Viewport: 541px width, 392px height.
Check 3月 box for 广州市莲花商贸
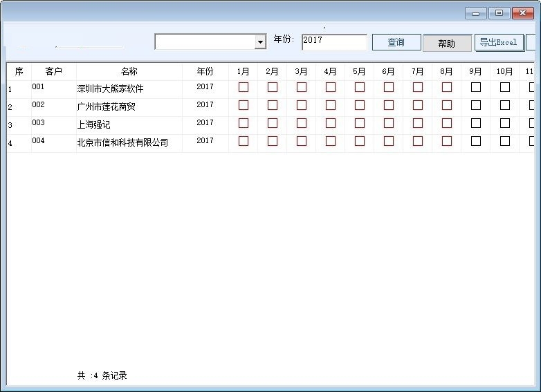click(x=301, y=105)
